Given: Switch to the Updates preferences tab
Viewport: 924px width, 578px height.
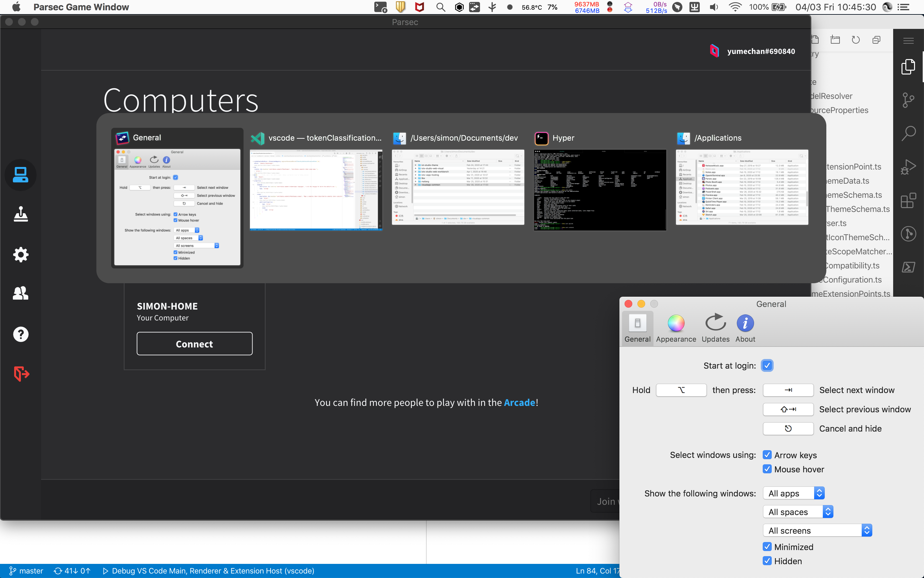Looking at the screenshot, I should pyautogui.click(x=715, y=328).
